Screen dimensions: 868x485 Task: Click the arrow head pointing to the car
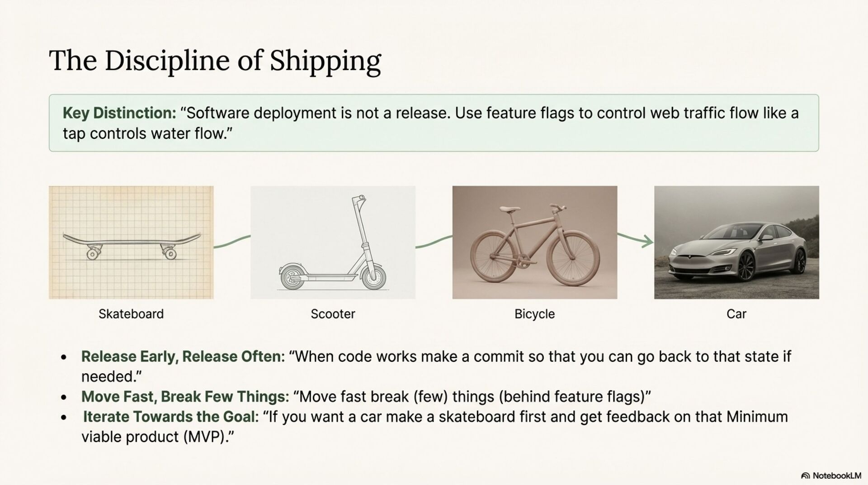pos(648,242)
